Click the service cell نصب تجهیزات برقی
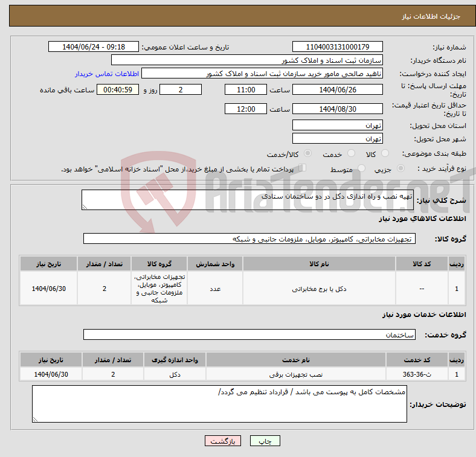The image size is (476, 457). tap(295, 374)
